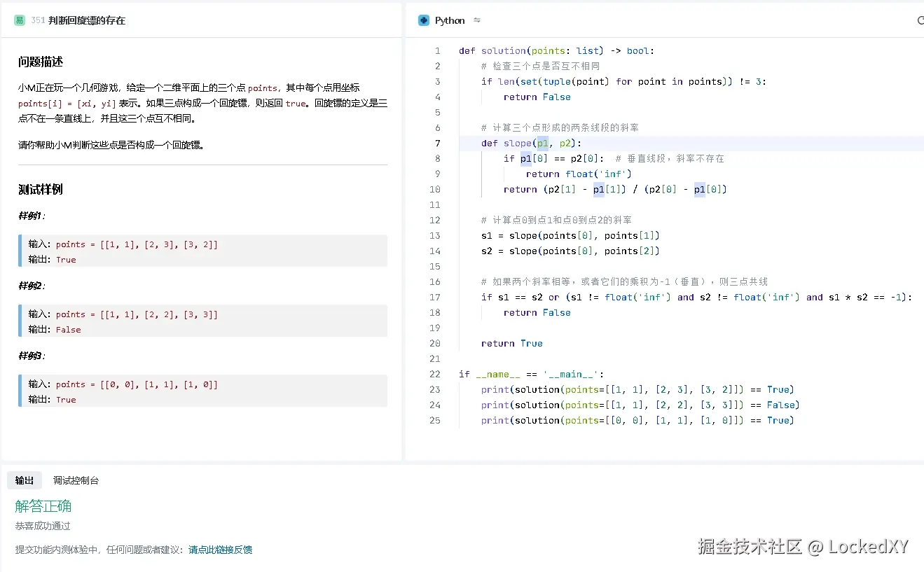Image resolution: width=924 pixels, height=572 pixels.
Task: Place cursor on the def solution line
Action: coord(556,51)
